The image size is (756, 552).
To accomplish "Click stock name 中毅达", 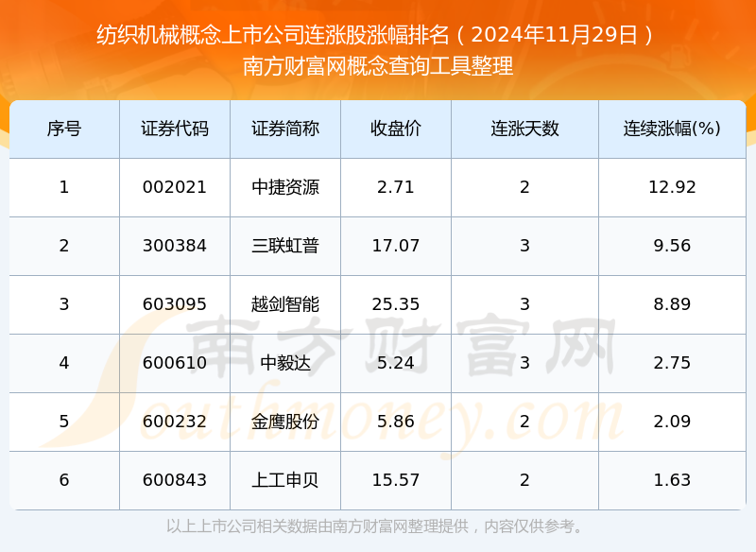I will point(285,363).
